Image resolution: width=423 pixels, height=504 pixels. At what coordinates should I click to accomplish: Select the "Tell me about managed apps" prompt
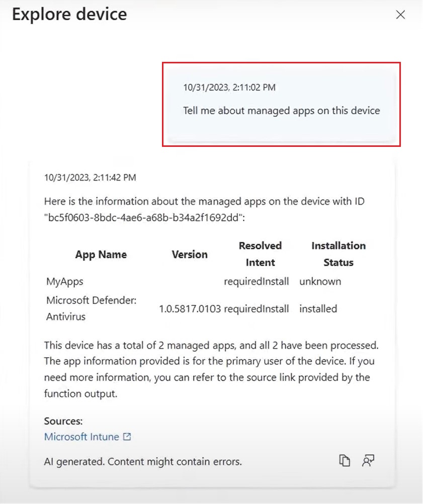point(281,110)
